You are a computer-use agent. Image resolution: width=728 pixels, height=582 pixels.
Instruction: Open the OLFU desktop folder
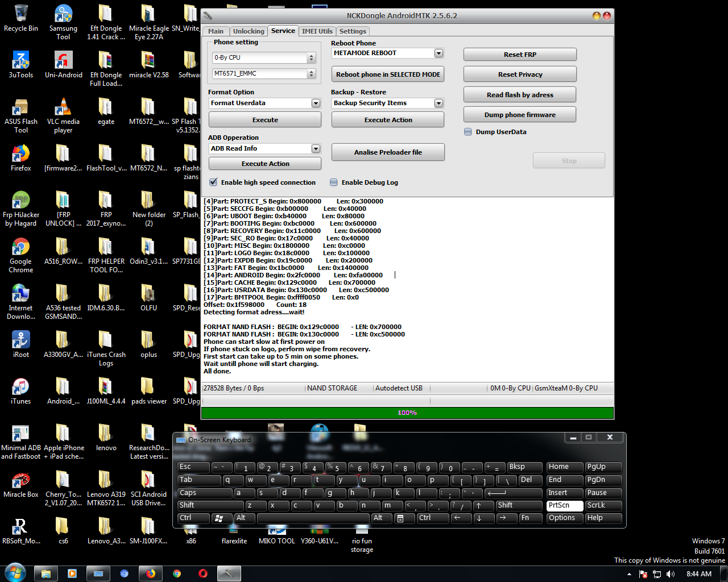pos(148,298)
